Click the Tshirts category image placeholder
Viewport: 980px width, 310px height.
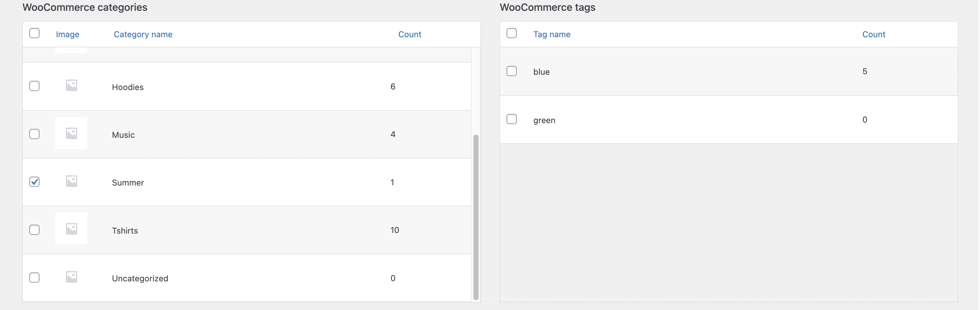pos(71,229)
